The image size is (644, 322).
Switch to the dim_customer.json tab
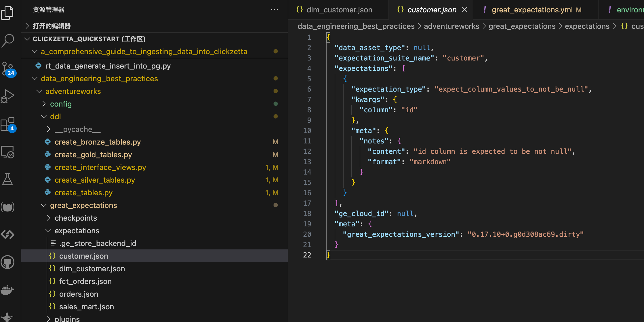click(339, 10)
